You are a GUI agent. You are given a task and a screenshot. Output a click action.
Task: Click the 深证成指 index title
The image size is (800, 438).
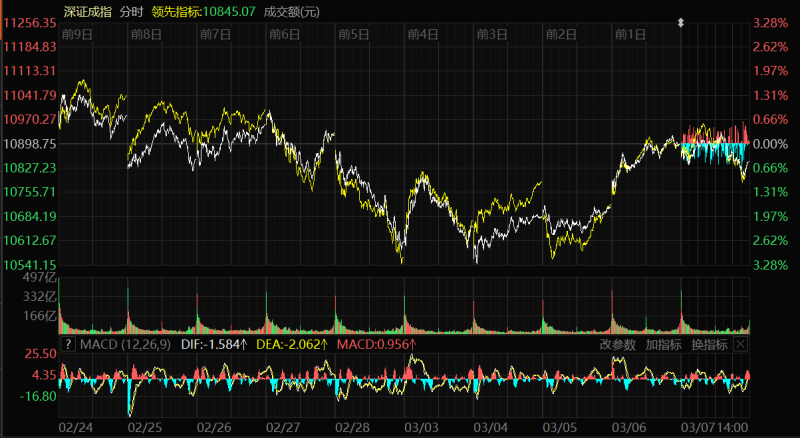pos(88,12)
